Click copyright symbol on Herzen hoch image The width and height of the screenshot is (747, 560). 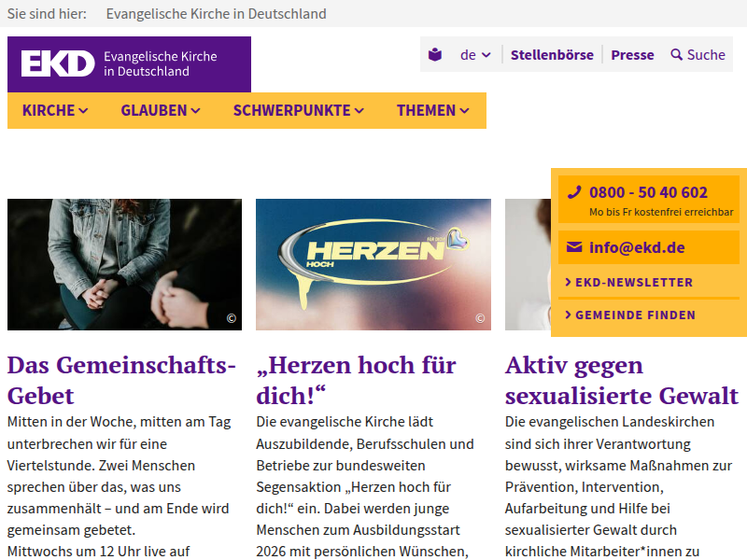[480, 318]
